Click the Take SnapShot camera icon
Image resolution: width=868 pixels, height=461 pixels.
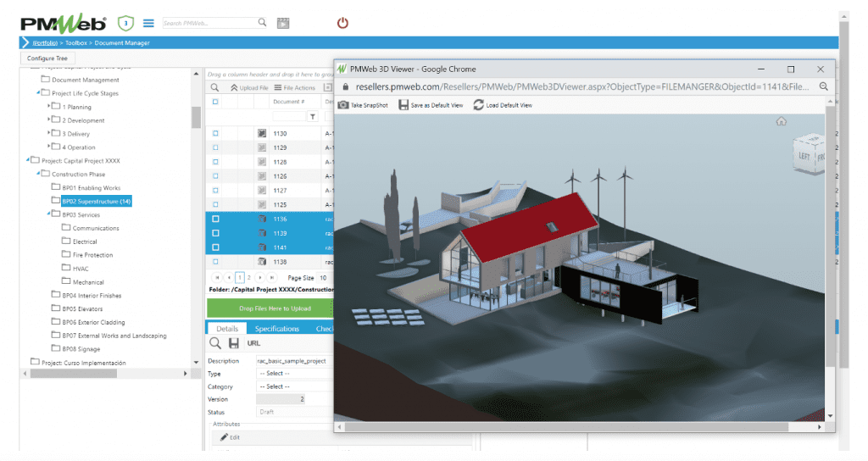[x=343, y=105]
